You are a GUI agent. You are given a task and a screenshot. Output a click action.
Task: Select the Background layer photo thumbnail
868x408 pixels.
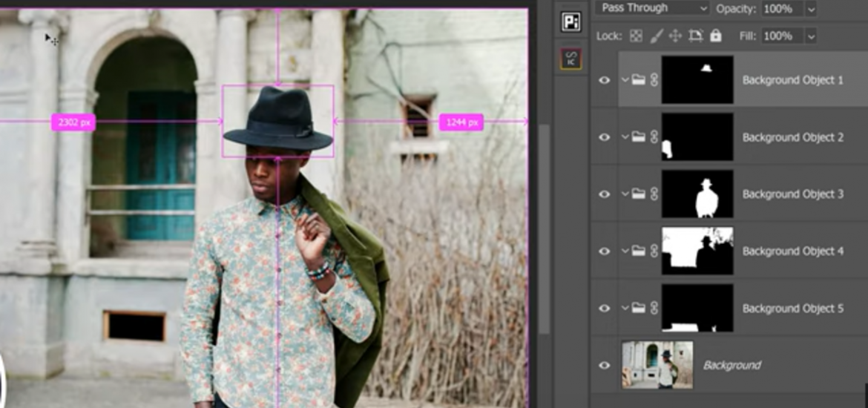point(657,365)
